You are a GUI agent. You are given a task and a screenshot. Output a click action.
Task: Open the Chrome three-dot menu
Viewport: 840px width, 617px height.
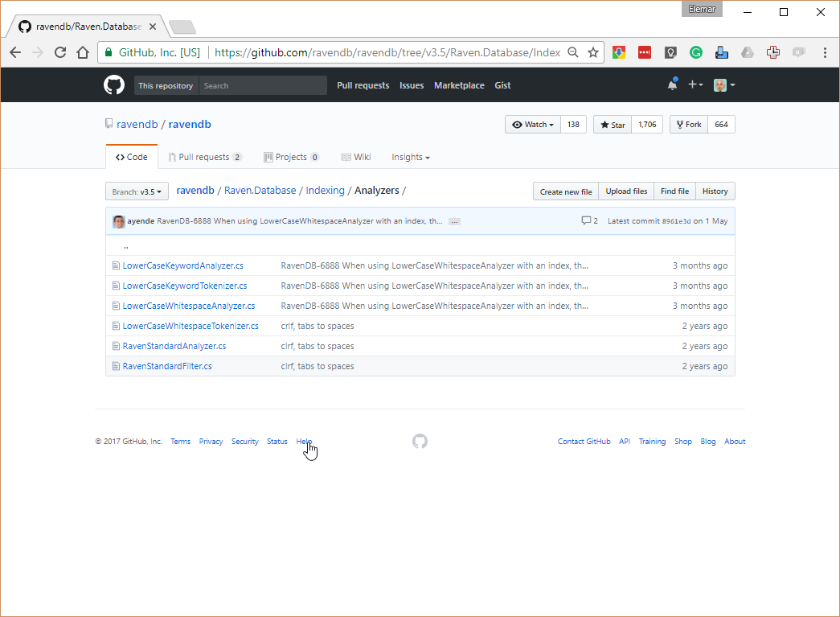pyautogui.click(x=825, y=52)
